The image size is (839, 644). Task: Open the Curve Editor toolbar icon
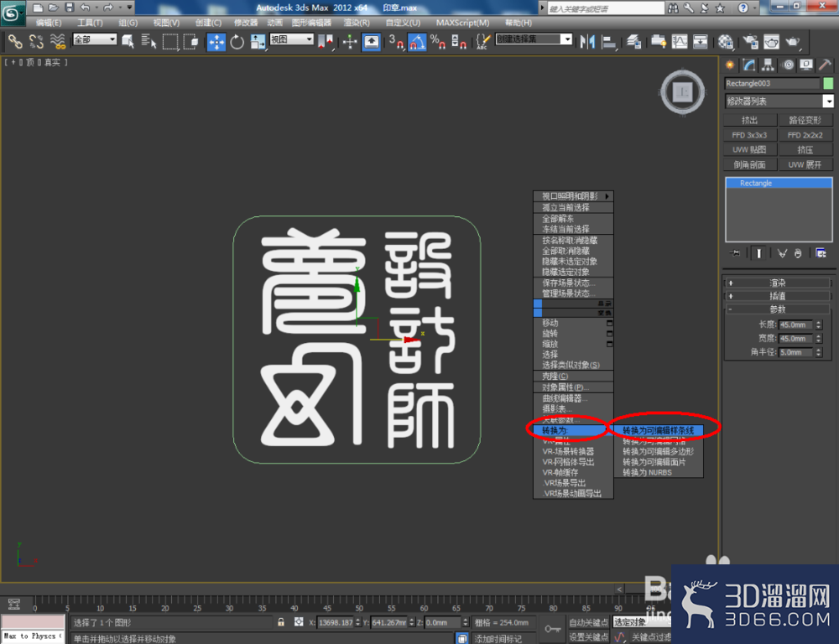(680, 42)
